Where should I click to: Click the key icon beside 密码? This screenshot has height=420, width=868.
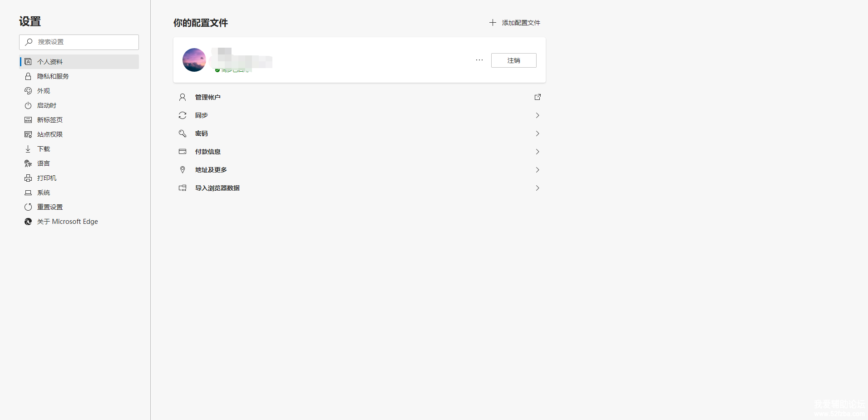[x=182, y=133]
